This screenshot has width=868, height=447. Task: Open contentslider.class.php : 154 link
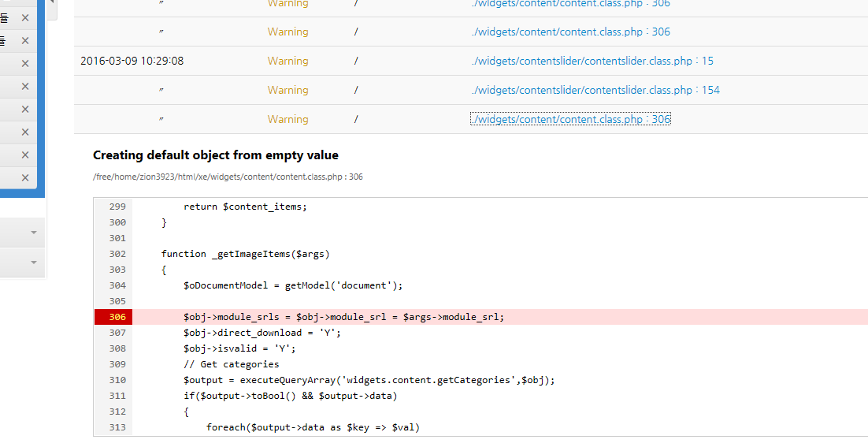(x=595, y=90)
